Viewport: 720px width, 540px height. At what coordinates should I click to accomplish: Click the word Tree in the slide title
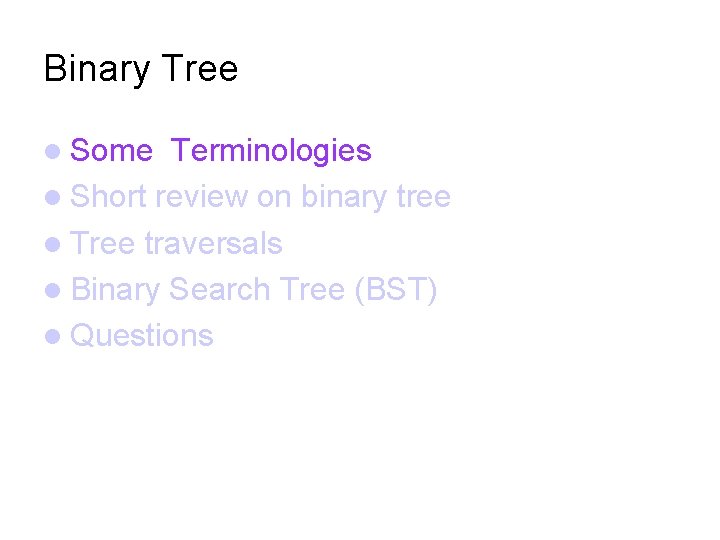tap(200, 68)
